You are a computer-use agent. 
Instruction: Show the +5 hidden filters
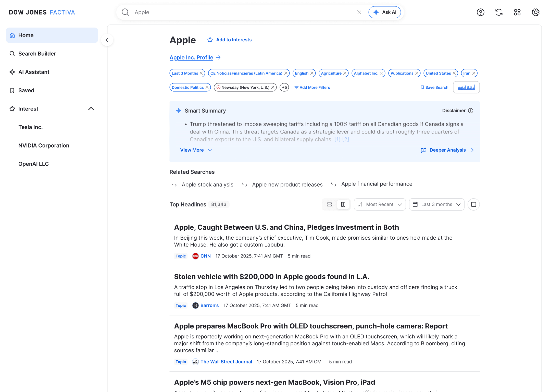(x=284, y=87)
